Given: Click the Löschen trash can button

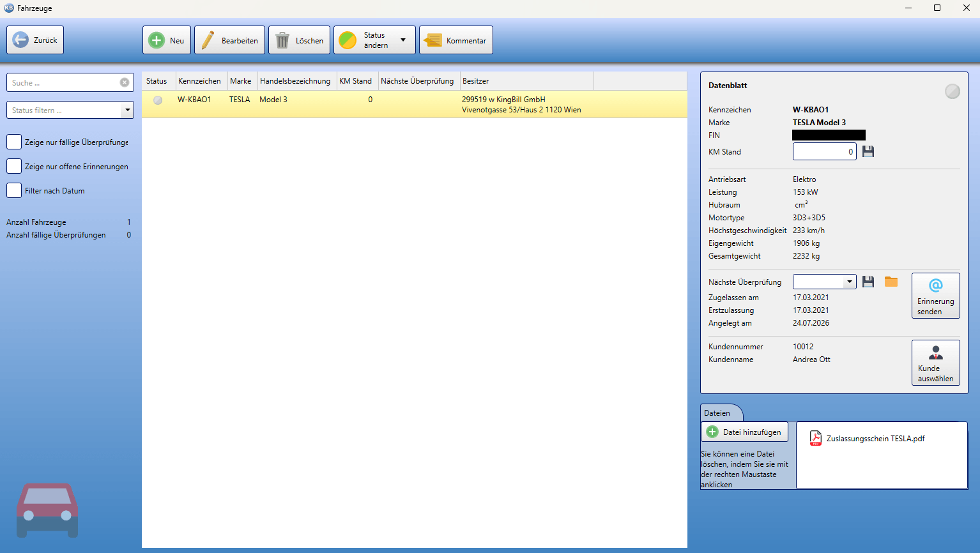Looking at the screenshot, I should click(x=299, y=40).
